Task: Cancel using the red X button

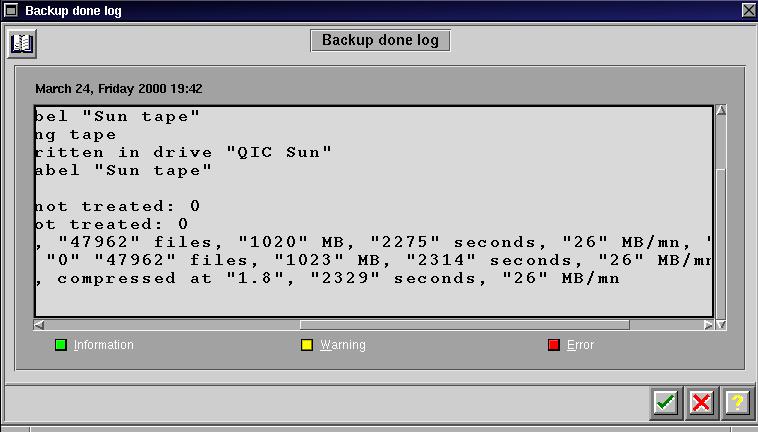Action: point(701,402)
